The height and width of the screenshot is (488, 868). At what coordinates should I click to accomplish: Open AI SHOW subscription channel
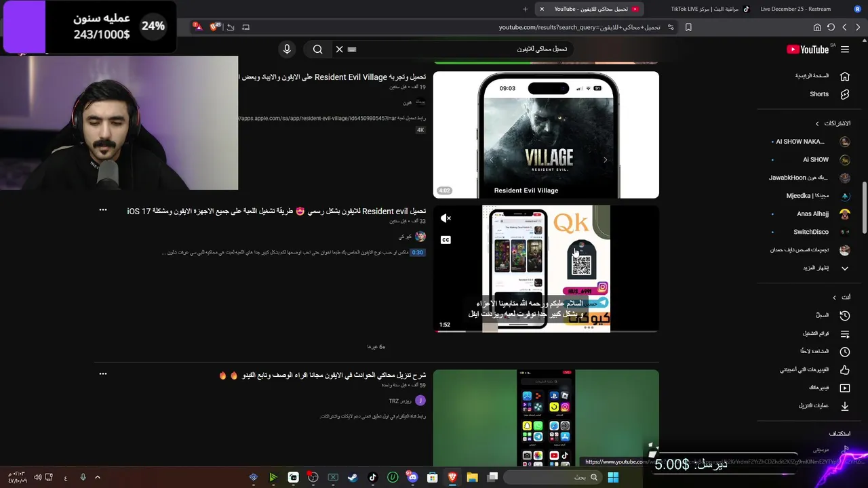(810, 160)
